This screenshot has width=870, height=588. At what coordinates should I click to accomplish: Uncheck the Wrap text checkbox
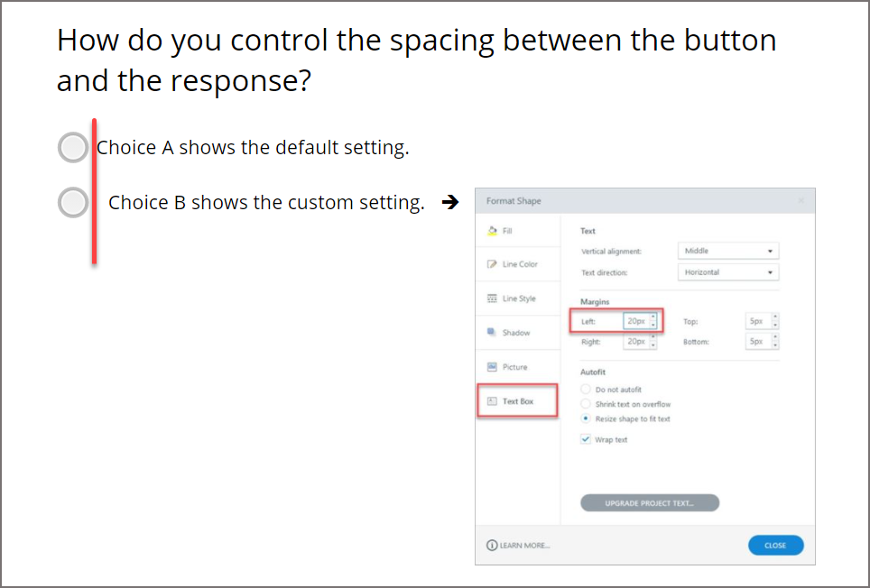587,439
